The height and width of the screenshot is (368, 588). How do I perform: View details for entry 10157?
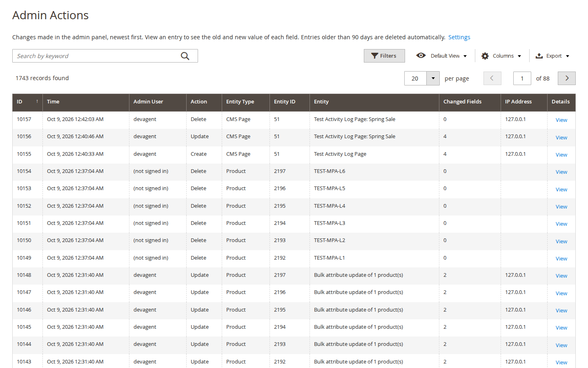coord(561,120)
